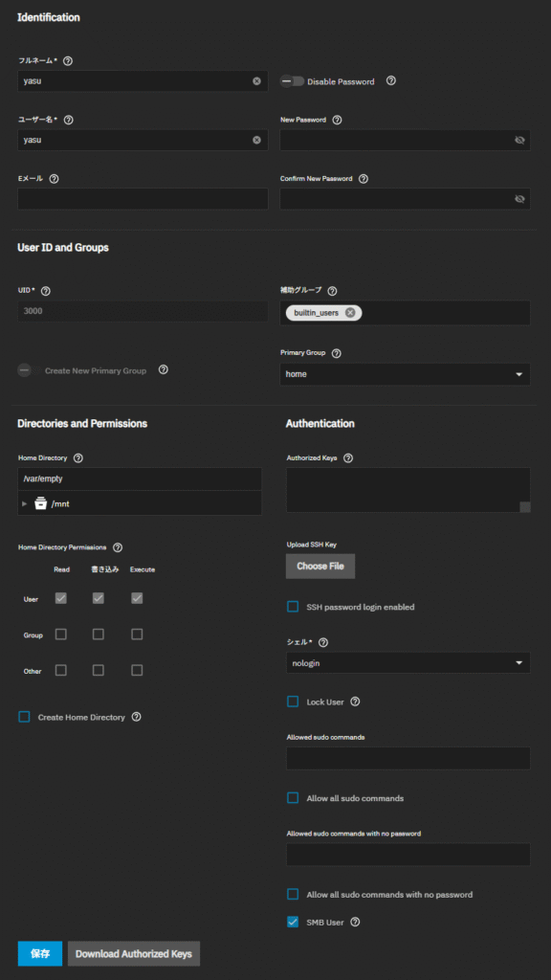This screenshot has width=551, height=980.
Task: Click Choose File to upload SSH key
Action: (x=320, y=567)
